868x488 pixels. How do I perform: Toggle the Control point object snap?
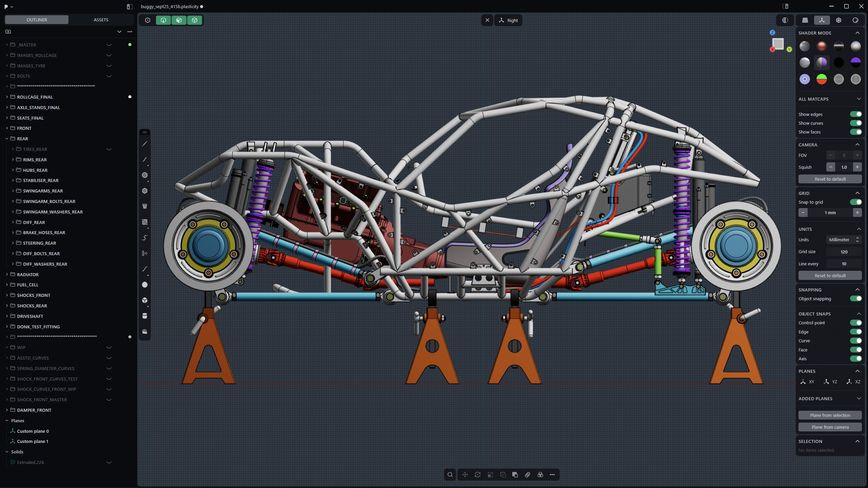coord(855,323)
